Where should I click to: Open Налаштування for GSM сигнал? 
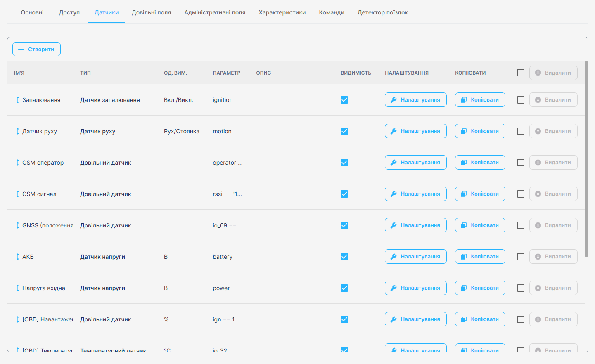coord(415,194)
